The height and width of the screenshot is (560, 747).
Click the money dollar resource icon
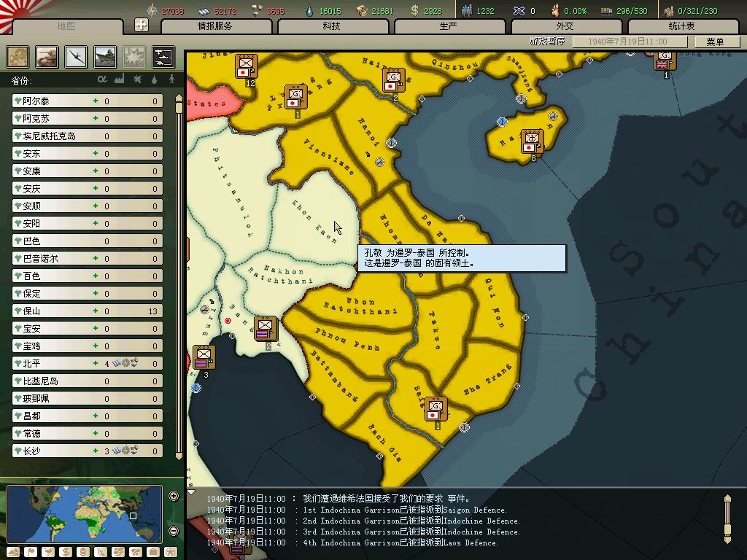[x=414, y=10]
